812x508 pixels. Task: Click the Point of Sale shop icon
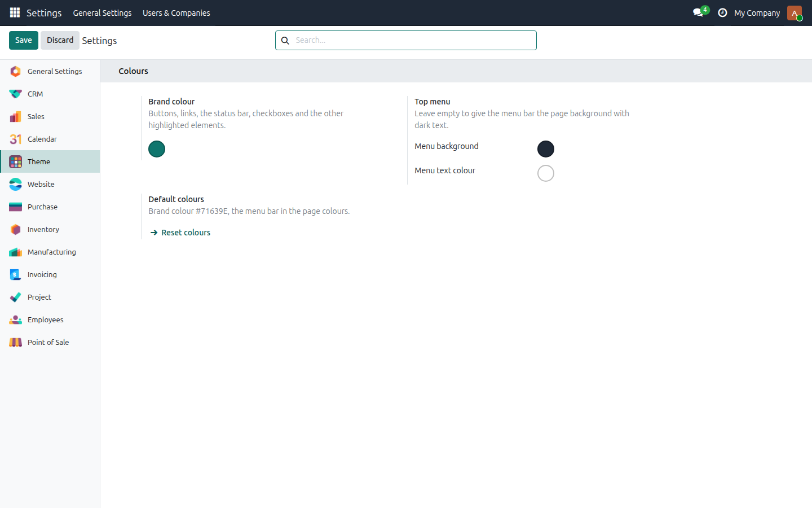[x=16, y=342]
